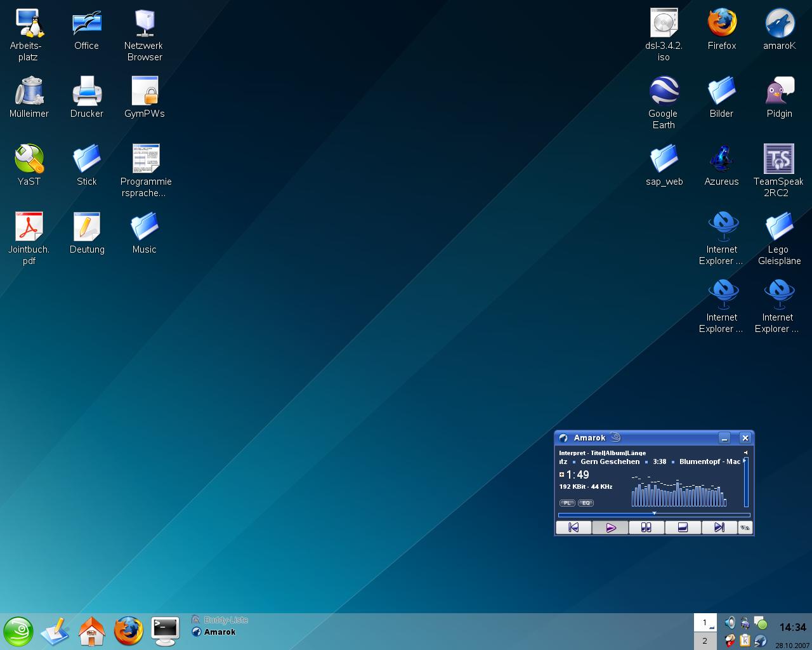Switch to the Amarok taskbar entry
The image size is (812, 650).
click(214, 632)
